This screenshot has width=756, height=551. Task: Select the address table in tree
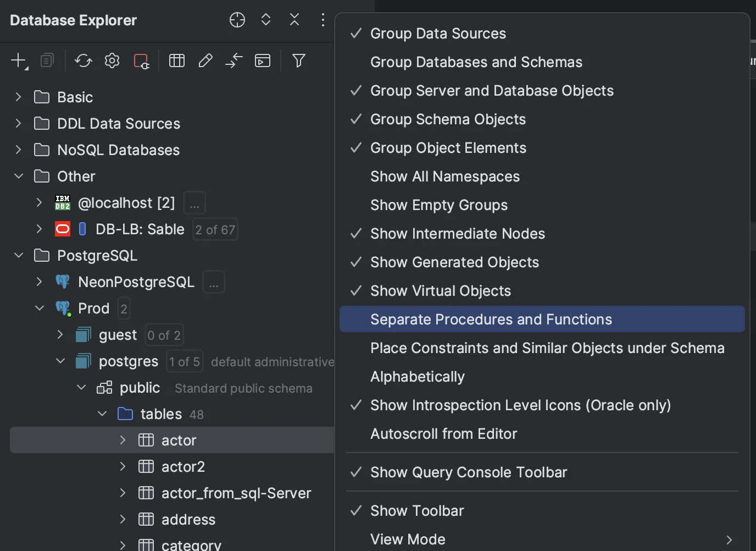[x=188, y=520]
